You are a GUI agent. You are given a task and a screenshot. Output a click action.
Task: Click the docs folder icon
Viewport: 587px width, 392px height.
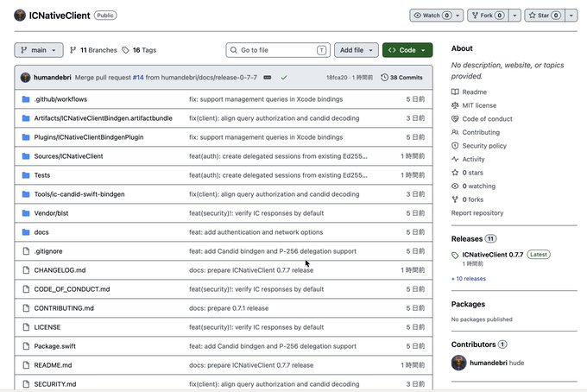tap(26, 232)
